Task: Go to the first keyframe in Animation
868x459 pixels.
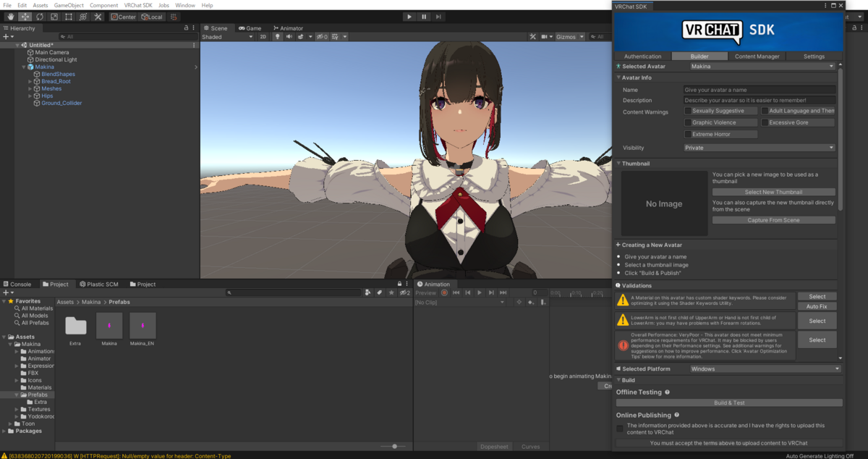Action: coord(456,292)
